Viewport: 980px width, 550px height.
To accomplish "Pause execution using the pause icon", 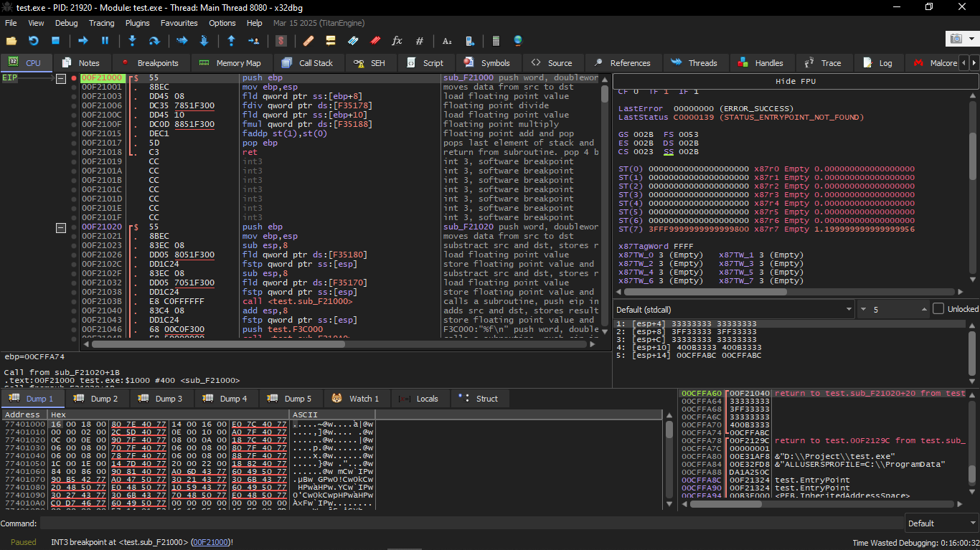I will 105,41.
